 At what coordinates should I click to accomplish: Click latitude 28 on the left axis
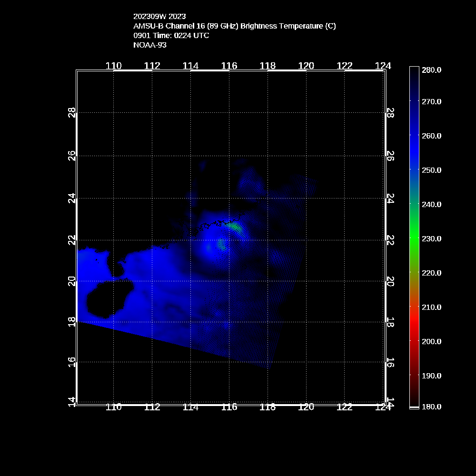point(72,113)
